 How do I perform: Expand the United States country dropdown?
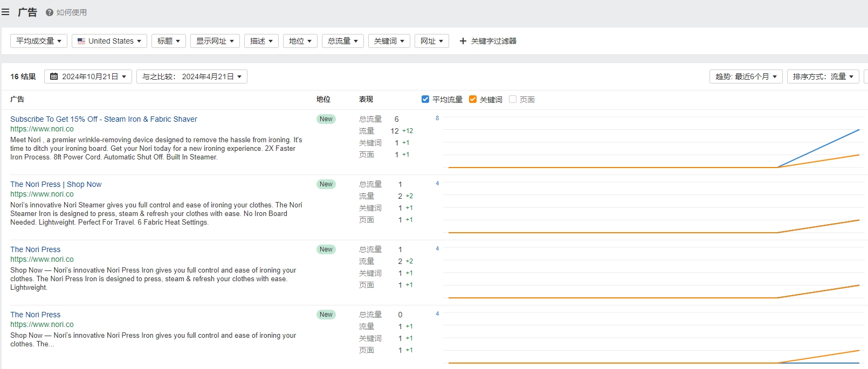coord(109,41)
